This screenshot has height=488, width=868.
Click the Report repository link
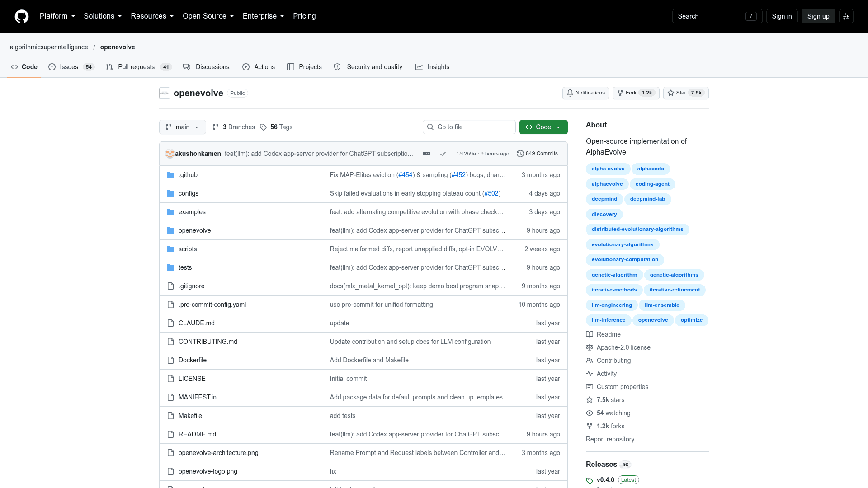pos(610,439)
